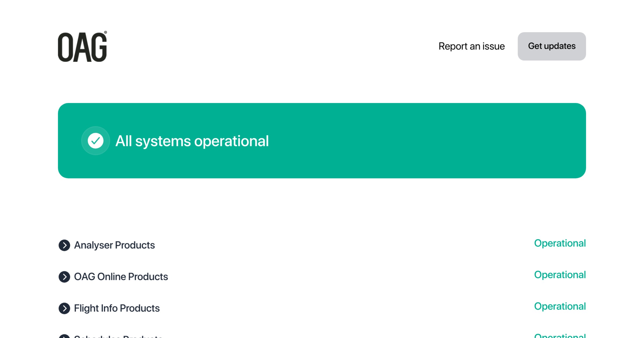This screenshot has width=644, height=338.
Task: Expand the Flight Info Products group
Action: click(x=117, y=308)
